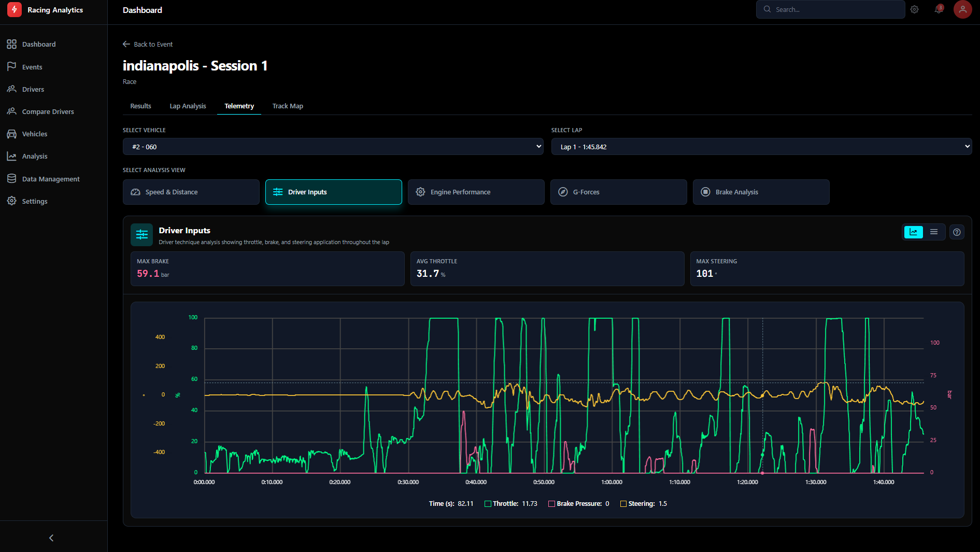Click the search magnifier icon

[768, 9]
